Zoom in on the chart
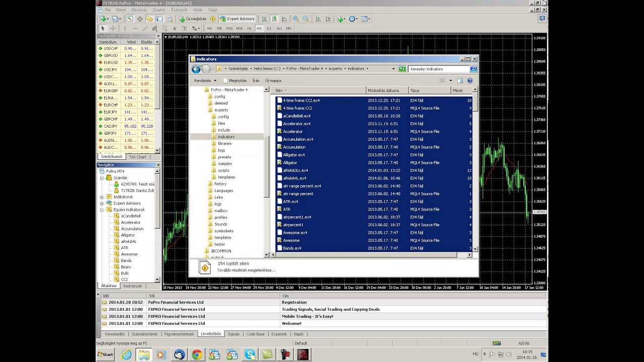Viewport: 644px width, 362px height. (296, 19)
